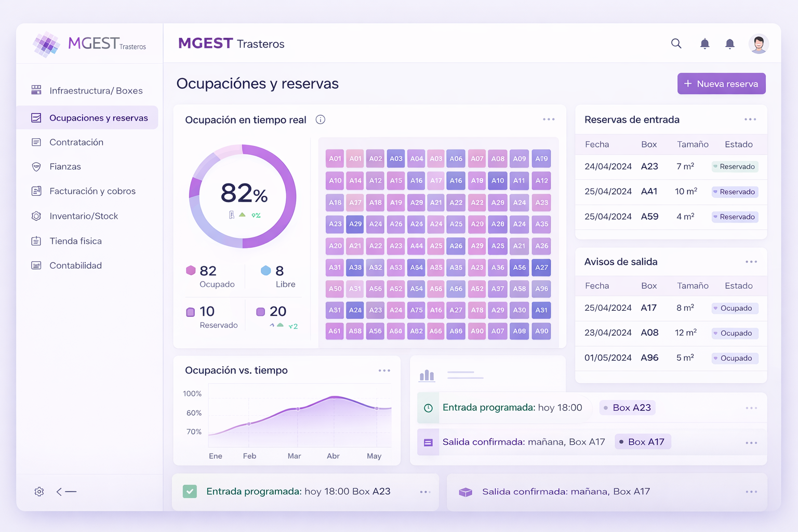
Task: Click the search magnifier icon in header
Action: click(676, 44)
